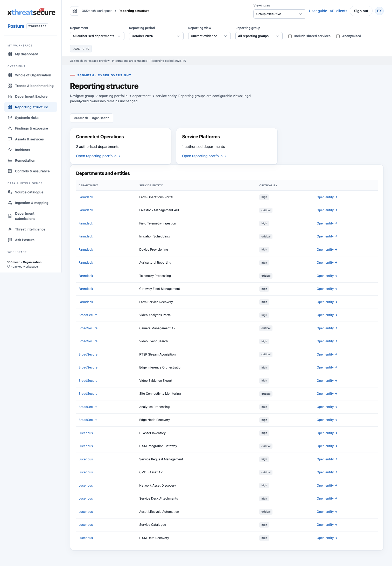Open the Reporting period dropdown
392x566 pixels.
click(156, 36)
